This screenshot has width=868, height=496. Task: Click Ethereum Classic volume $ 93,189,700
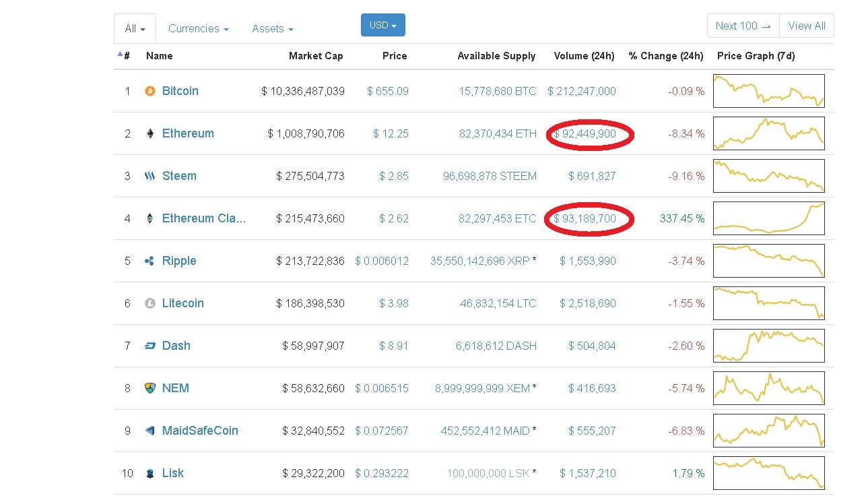coord(585,218)
